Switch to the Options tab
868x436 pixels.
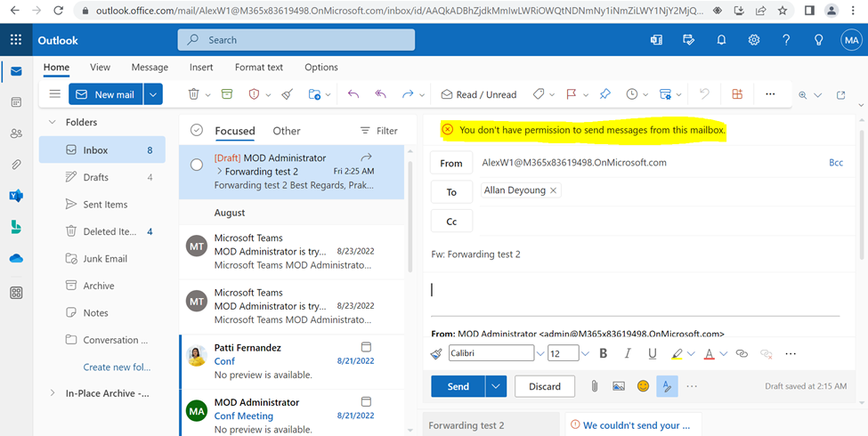point(321,67)
